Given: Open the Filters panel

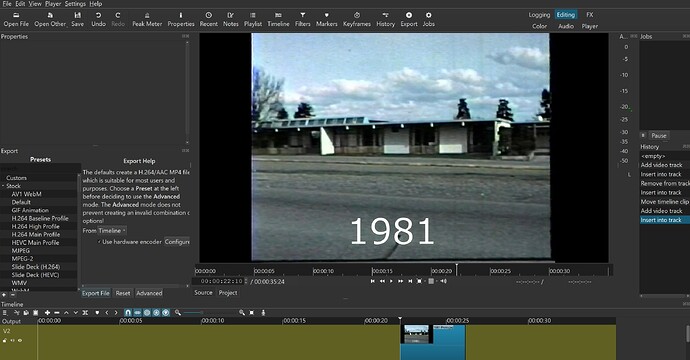Looking at the screenshot, I should (x=303, y=20).
